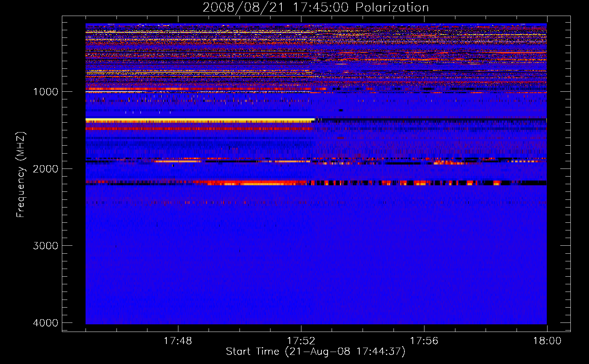The height and width of the screenshot is (364, 589).
Task: Click the "18:00" time tick label
Action: coord(547,341)
